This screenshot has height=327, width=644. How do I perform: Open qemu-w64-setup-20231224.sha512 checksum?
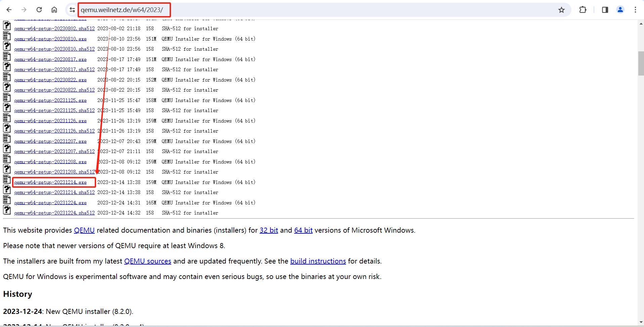coord(54,213)
